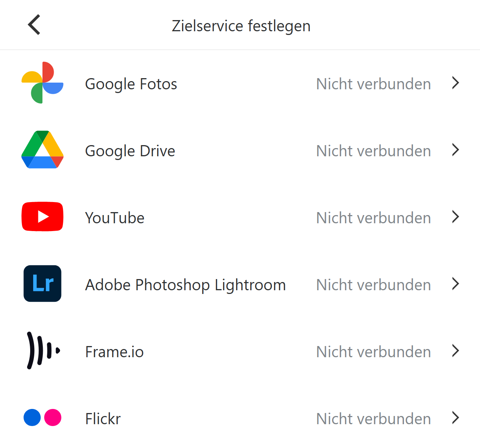The height and width of the screenshot is (448, 480).
Task: Open YouTube row chevron arrow
Action: click(455, 217)
